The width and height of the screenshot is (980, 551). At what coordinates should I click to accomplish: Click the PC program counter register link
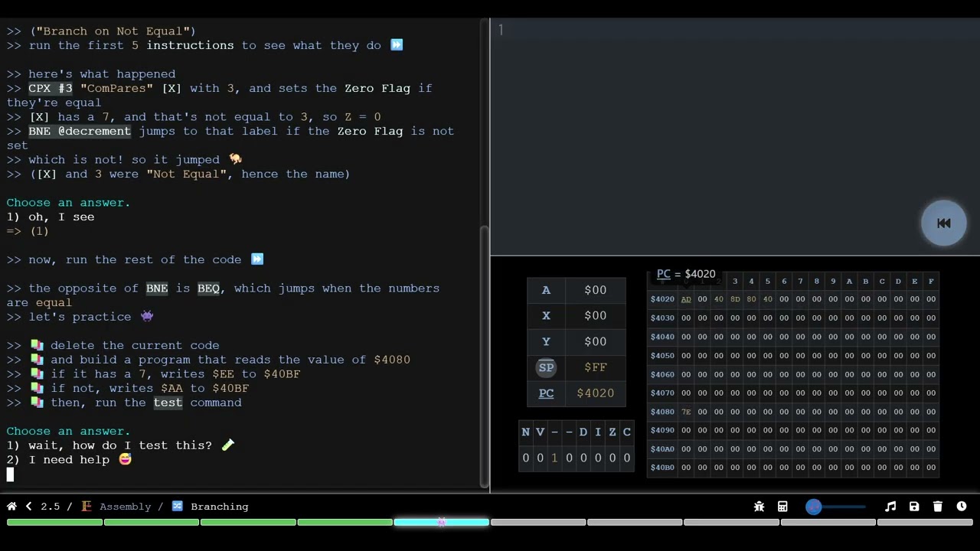coord(546,393)
